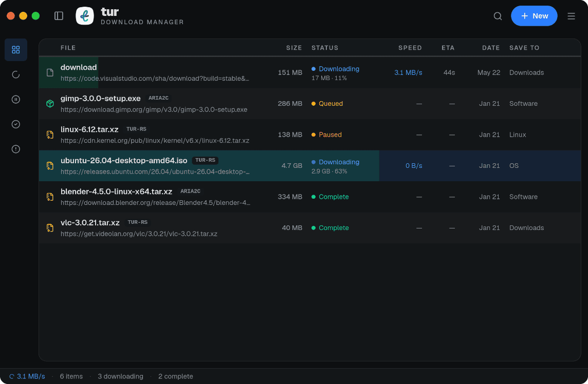Sort by FILE column header

[x=68, y=48]
